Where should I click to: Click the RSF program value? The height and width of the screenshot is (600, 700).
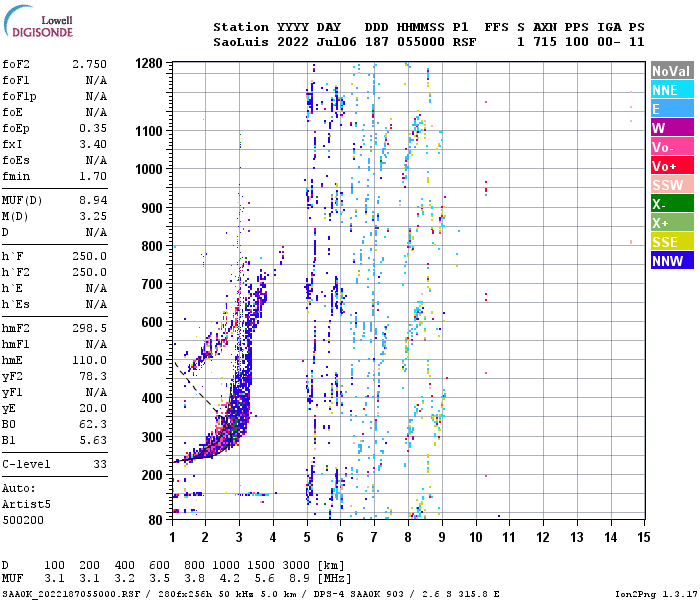[464, 42]
